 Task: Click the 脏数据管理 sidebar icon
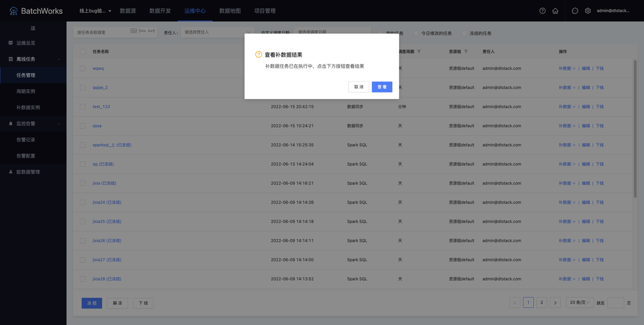pos(11,172)
